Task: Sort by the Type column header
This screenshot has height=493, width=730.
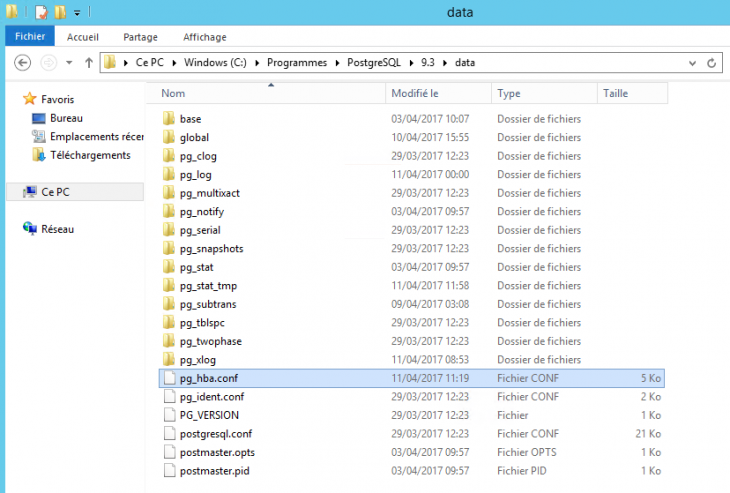Action: pyautogui.click(x=544, y=93)
